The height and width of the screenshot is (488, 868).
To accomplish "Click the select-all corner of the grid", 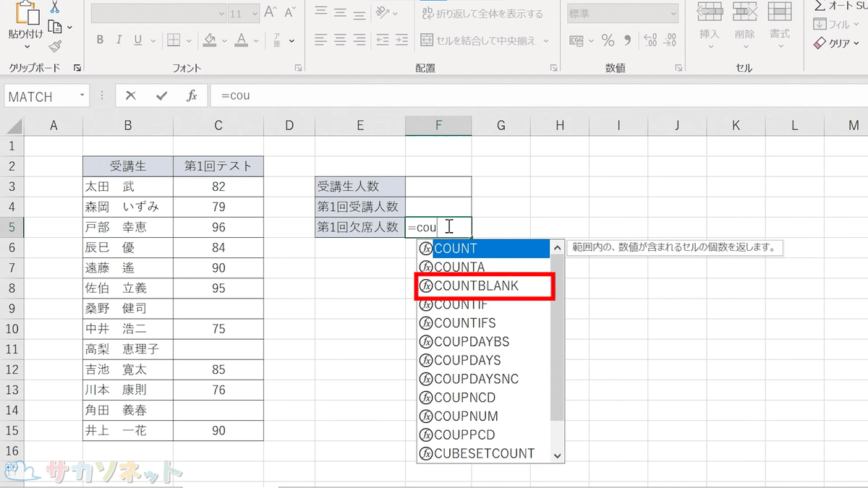I will (x=12, y=127).
